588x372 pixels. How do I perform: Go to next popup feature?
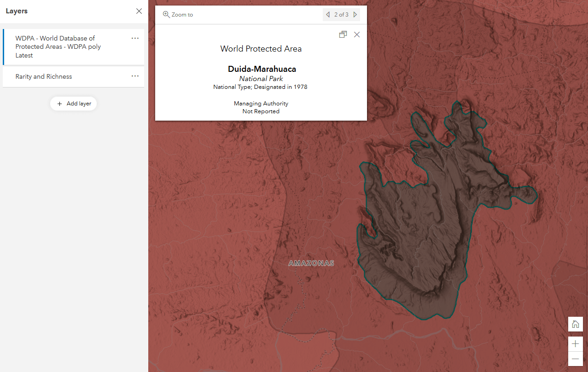coord(355,15)
